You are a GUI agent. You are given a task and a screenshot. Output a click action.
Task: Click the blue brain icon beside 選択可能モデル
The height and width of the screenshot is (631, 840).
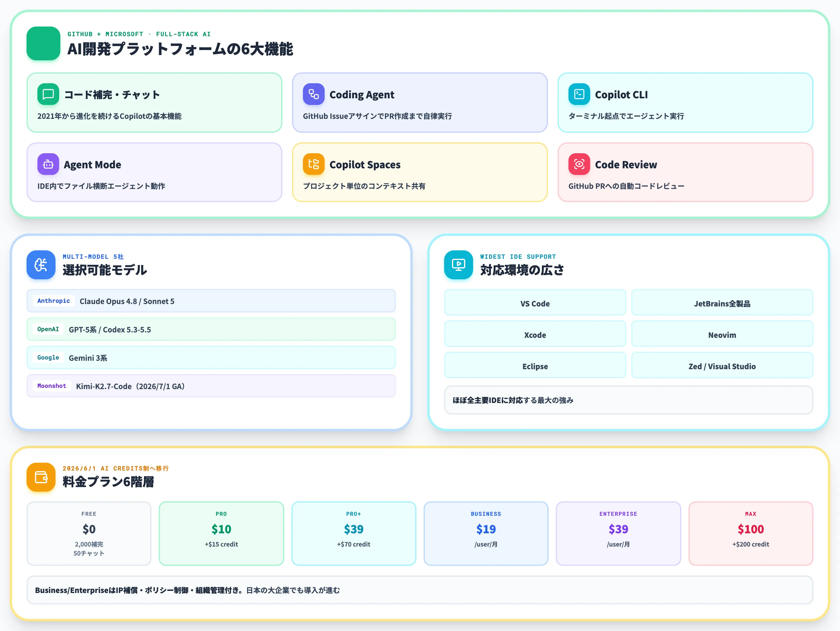click(41, 265)
